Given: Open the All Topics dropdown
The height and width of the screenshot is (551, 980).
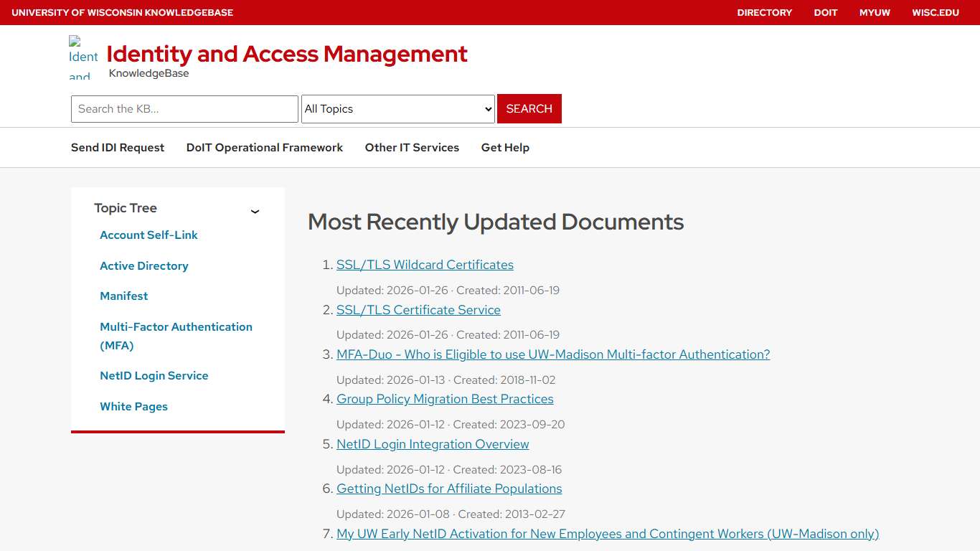Looking at the screenshot, I should [397, 108].
